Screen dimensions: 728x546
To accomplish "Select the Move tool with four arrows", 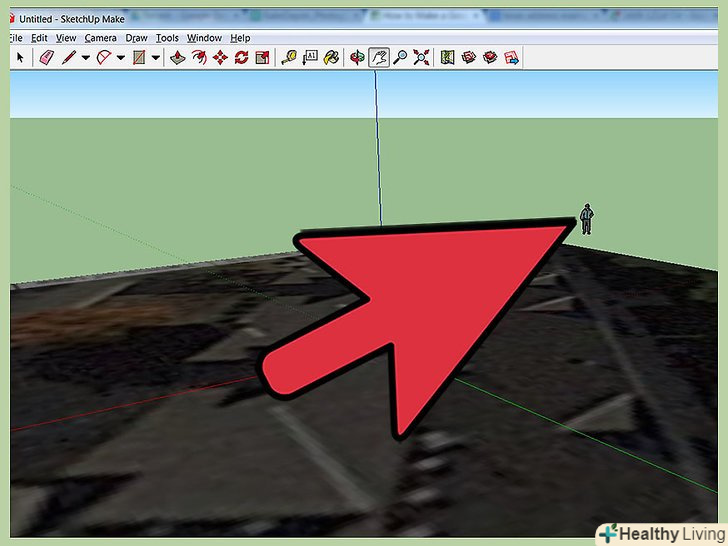I will click(220, 58).
